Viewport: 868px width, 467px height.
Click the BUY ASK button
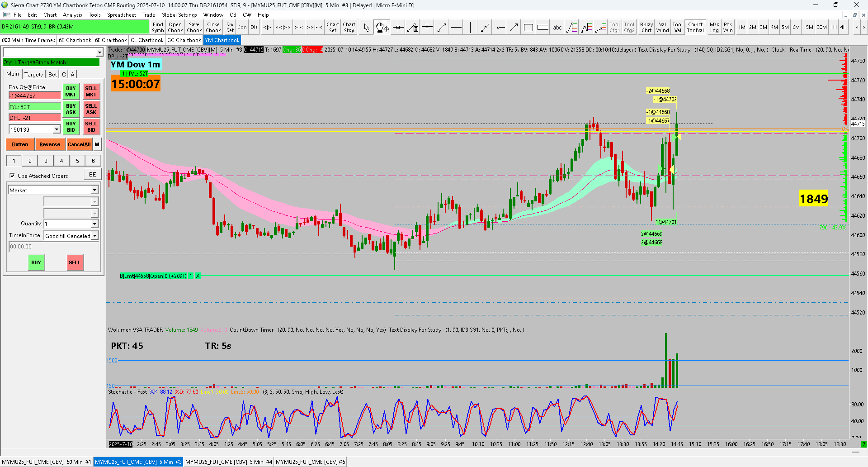point(71,110)
